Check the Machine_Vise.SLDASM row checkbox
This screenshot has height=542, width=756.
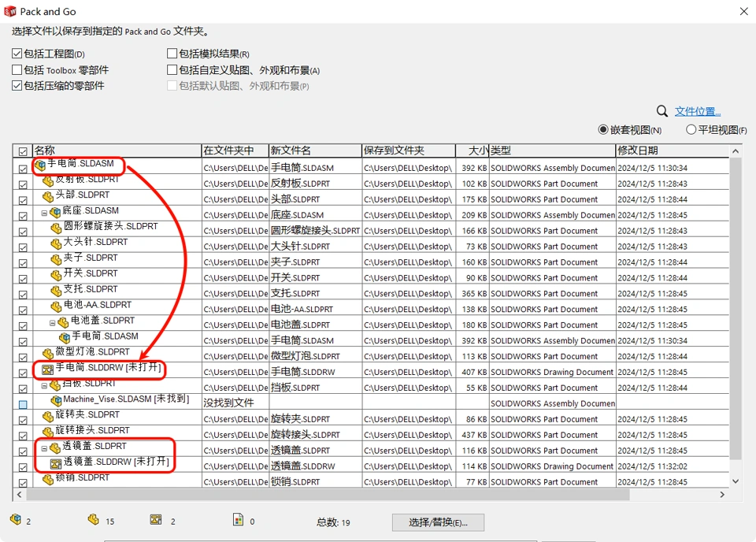point(23,405)
